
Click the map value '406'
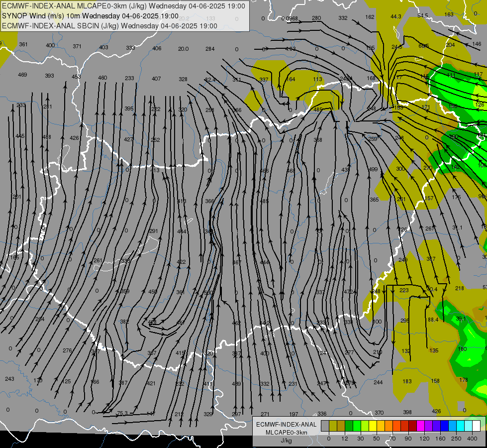[157, 48]
